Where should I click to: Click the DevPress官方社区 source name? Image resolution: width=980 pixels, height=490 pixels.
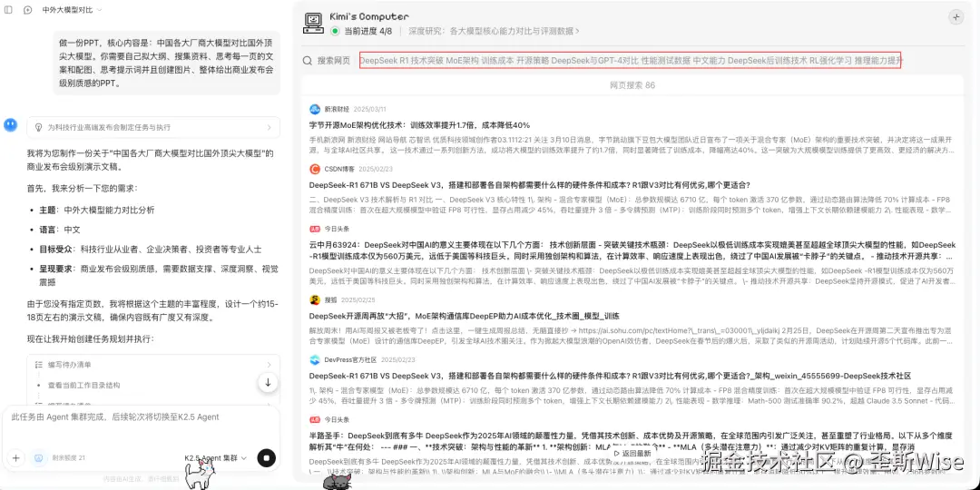click(x=350, y=360)
